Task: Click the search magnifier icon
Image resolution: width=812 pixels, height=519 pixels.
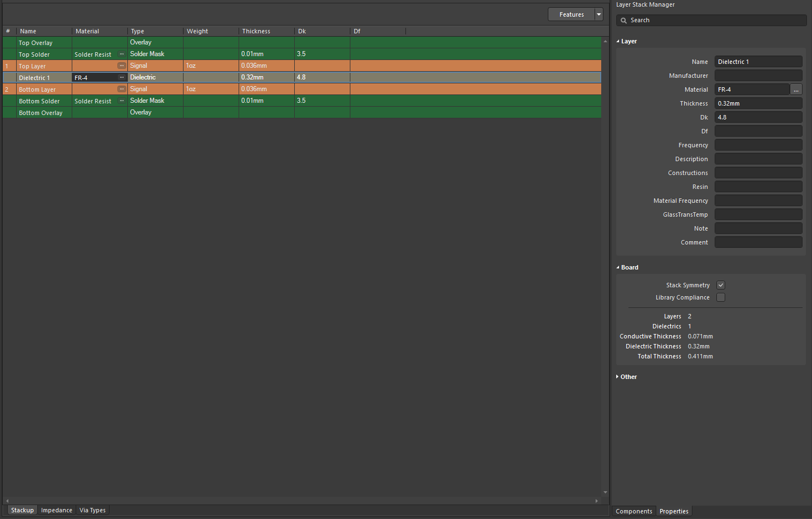Action: [623, 20]
